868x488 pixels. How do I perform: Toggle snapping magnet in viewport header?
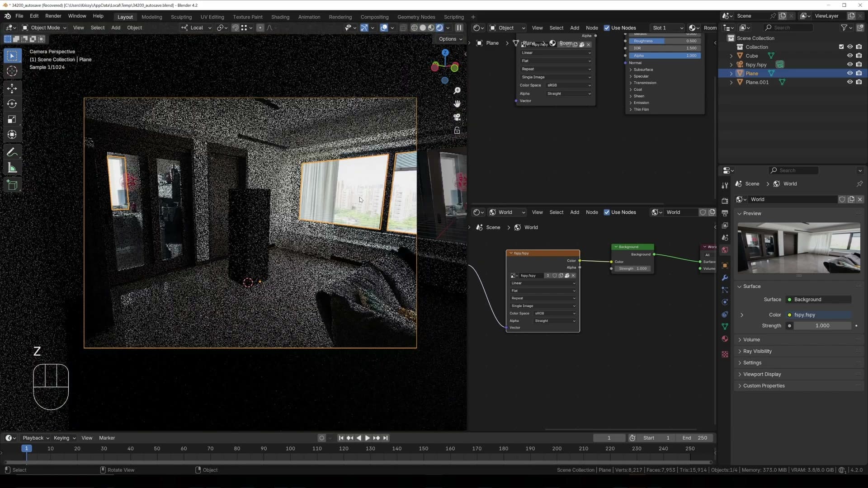(235, 28)
